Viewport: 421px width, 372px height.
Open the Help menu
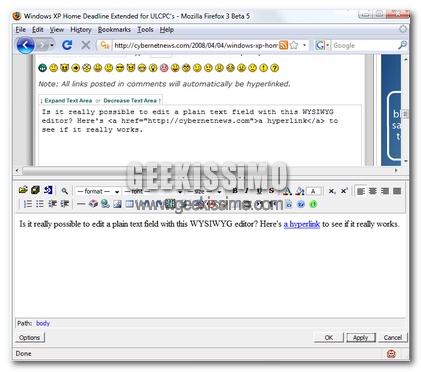[167, 30]
